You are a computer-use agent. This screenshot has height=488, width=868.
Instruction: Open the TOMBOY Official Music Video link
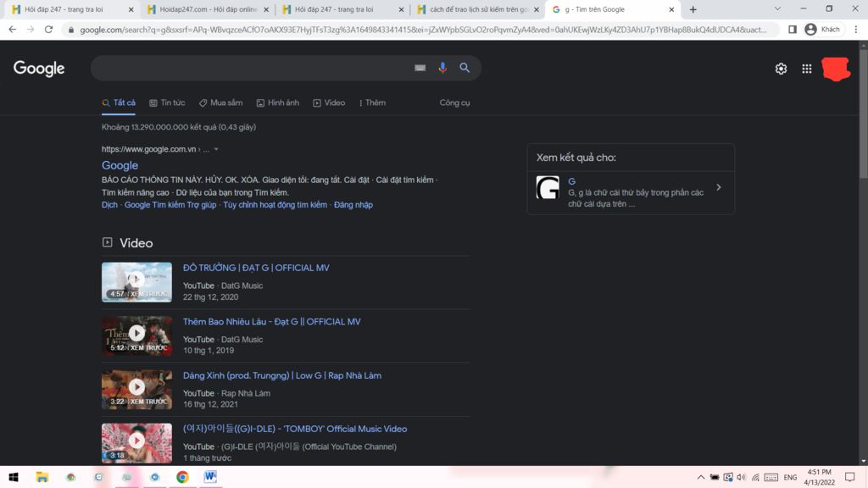coord(295,429)
